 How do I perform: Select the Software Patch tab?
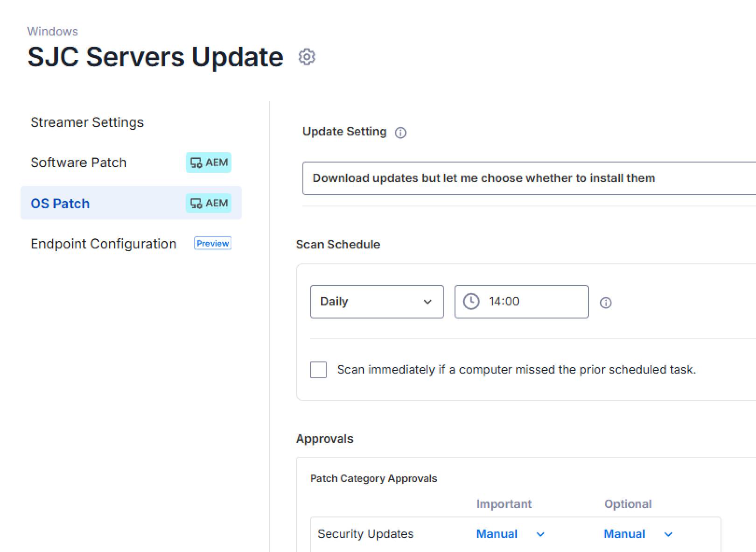78,163
